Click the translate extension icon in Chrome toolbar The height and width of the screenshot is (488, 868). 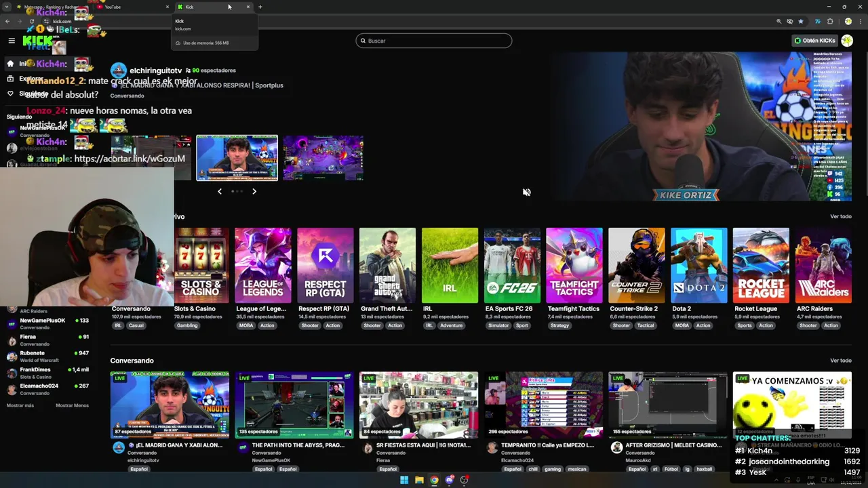click(x=818, y=21)
